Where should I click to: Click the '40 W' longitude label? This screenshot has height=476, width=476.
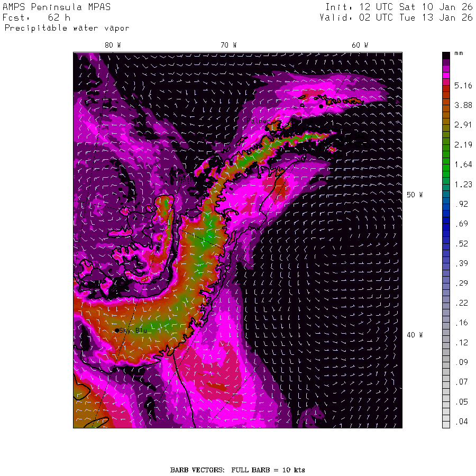(x=415, y=335)
